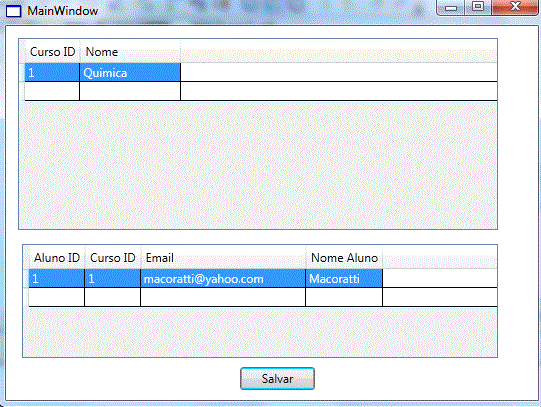Select Curso ID cell with value 1 in courses grid

point(52,72)
